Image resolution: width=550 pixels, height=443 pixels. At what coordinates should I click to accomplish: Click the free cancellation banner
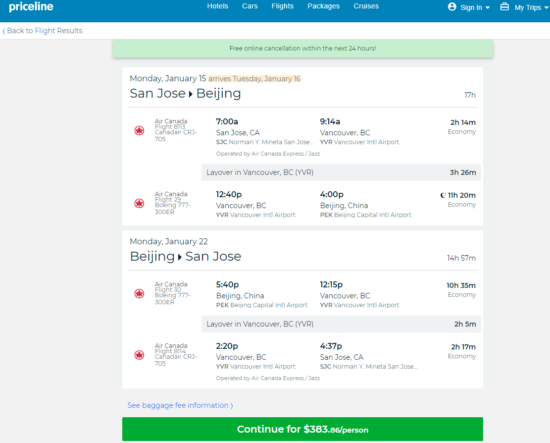point(303,48)
